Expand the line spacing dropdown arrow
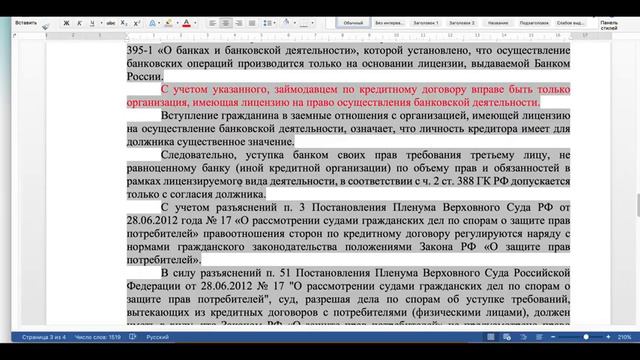 pyautogui.click(x=275, y=23)
